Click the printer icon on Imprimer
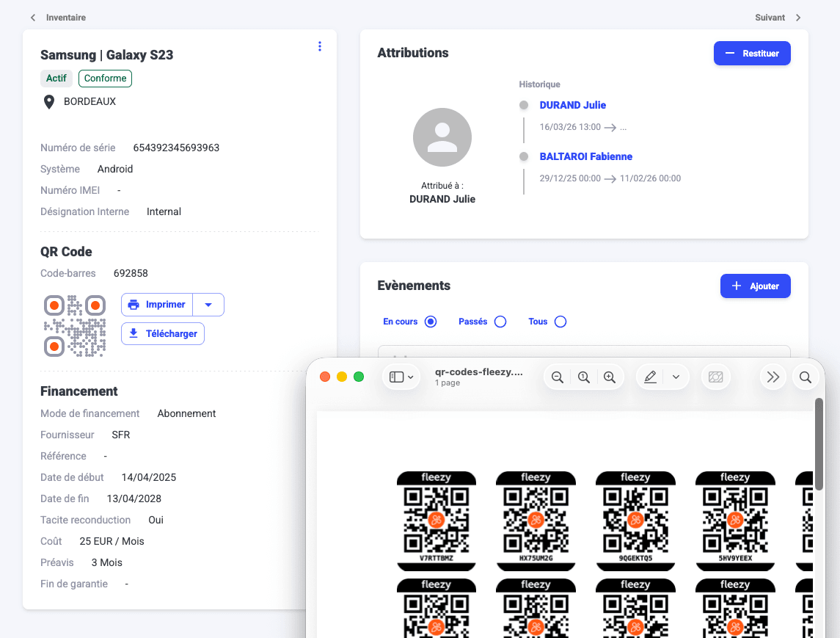The height and width of the screenshot is (638, 840). tap(134, 305)
